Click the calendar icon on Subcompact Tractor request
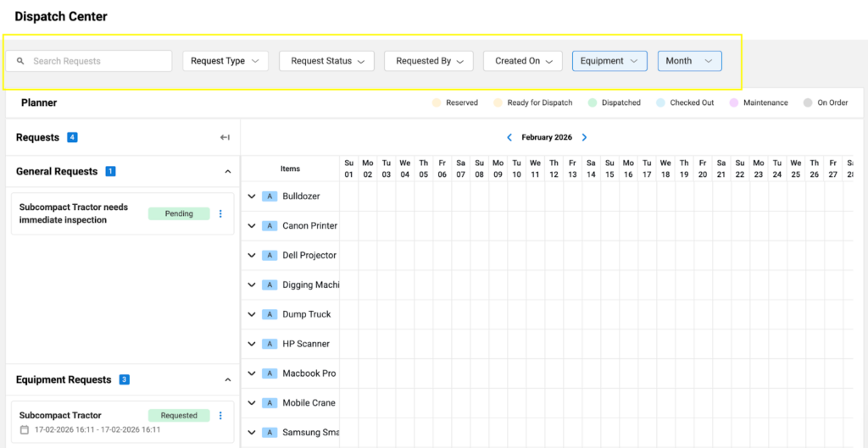868x448 pixels. (x=25, y=429)
